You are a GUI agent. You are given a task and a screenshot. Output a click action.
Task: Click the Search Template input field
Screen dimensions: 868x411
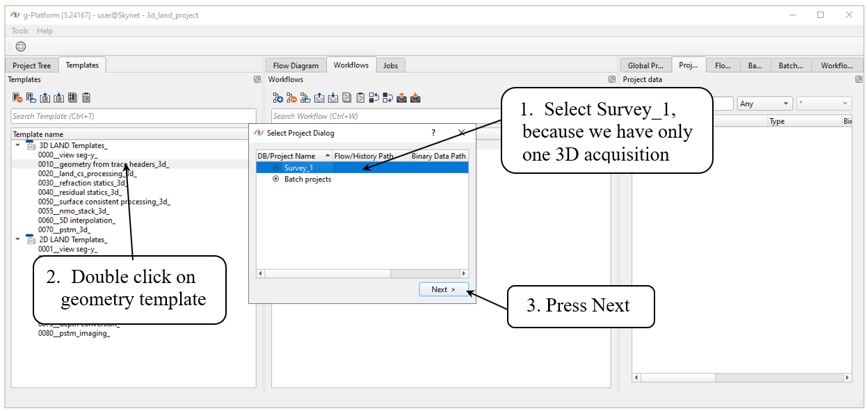(x=134, y=116)
